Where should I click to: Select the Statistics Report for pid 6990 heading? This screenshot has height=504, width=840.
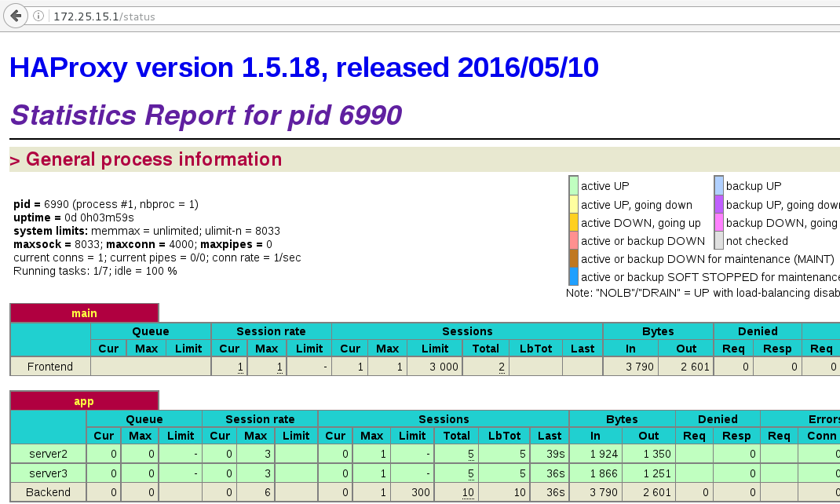206,115
